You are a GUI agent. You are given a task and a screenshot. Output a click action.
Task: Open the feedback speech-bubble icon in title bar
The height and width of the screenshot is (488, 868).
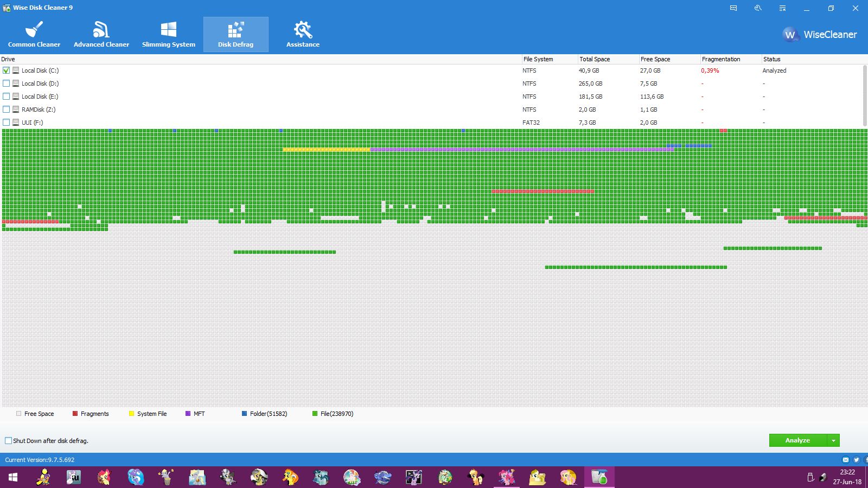(733, 8)
